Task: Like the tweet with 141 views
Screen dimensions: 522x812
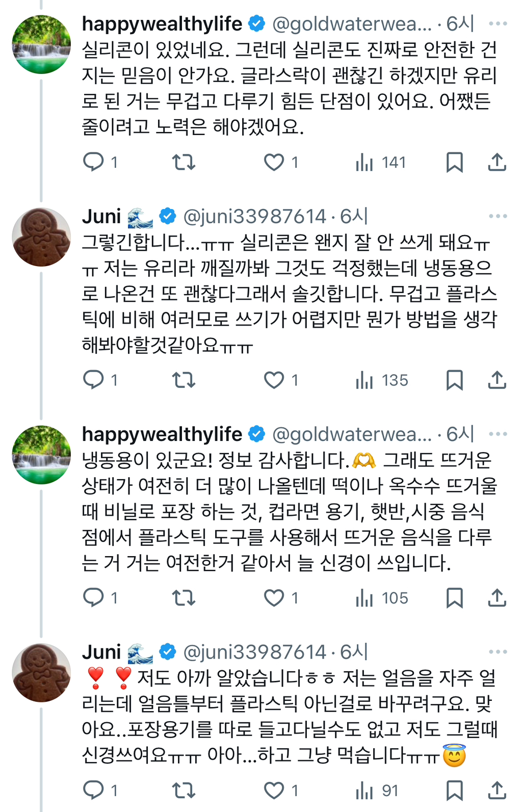Action: [274, 162]
